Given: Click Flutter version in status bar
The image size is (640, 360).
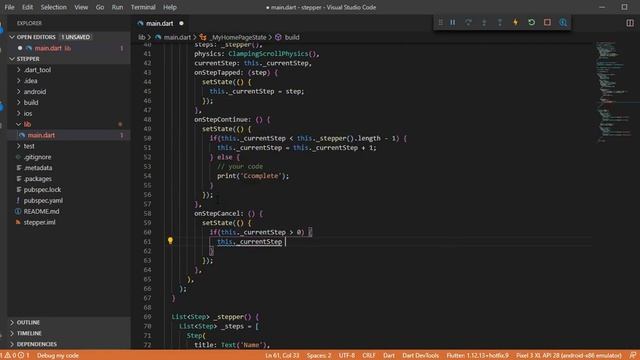Looking at the screenshot, I should click(477, 356).
